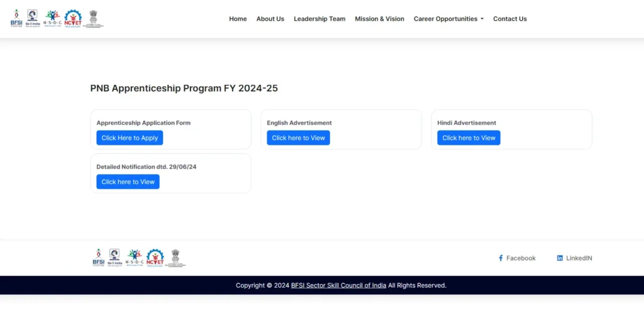Open the Leadership Team page
644x321 pixels.
[319, 19]
